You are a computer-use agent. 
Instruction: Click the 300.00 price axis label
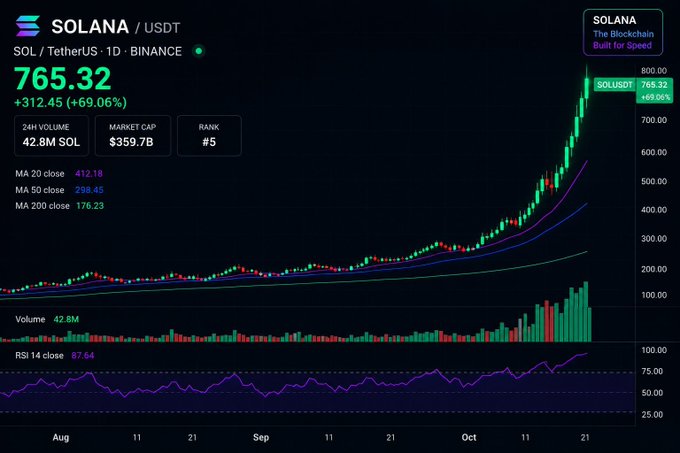[654, 238]
